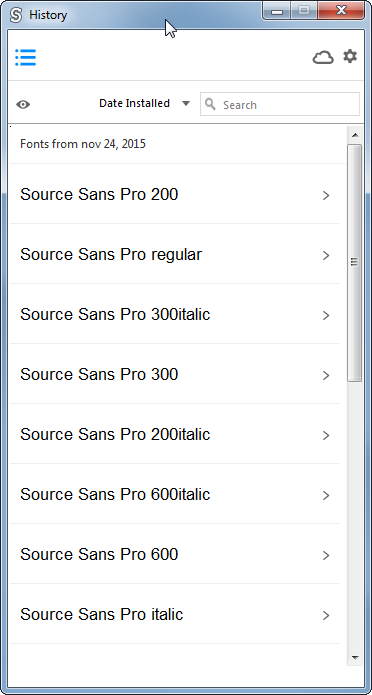Open settings via the gear icon

click(350, 56)
